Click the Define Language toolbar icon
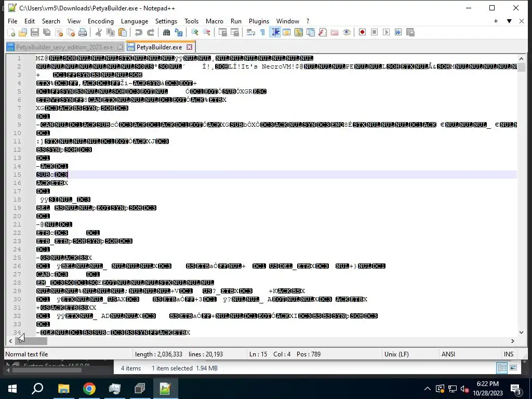The width and height of the screenshot is (532, 399). click(x=287, y=32)
